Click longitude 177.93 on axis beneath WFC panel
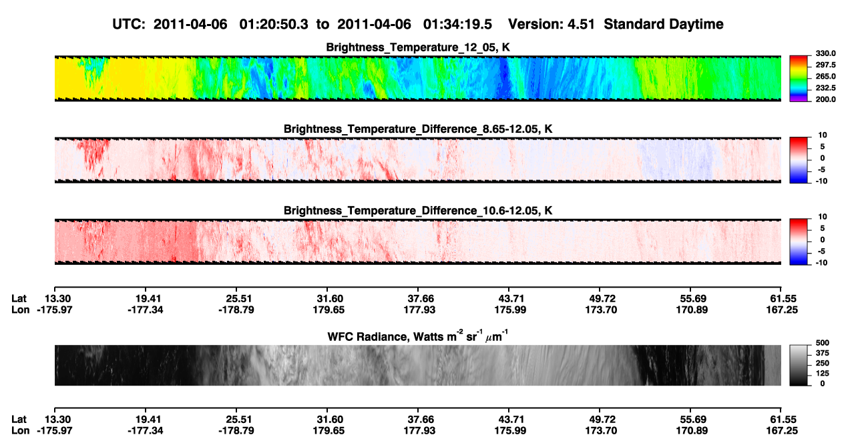The width and height of the screenshot is (868, 445). tap(418, 430)
